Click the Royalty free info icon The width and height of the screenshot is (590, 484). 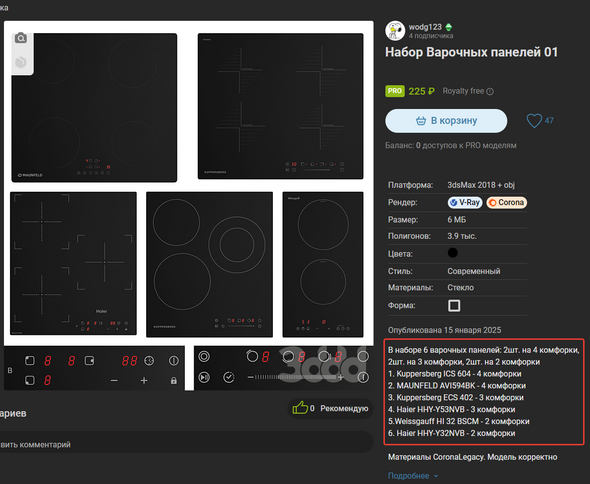pos(490,91)
